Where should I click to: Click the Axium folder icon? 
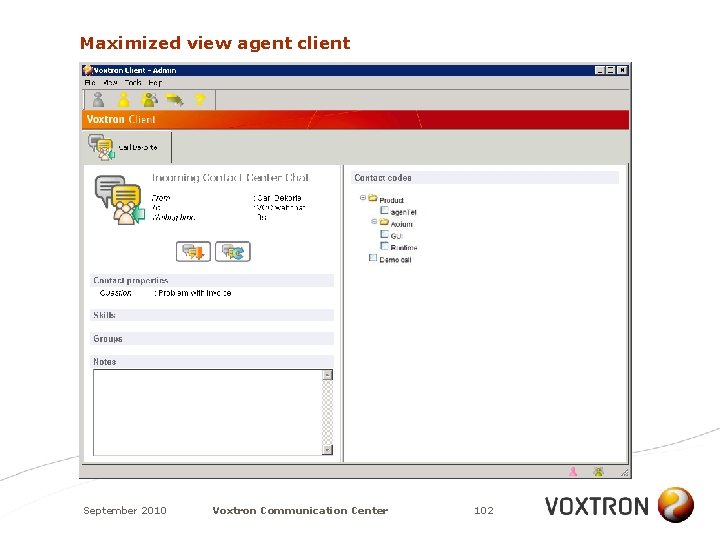(384, 222)
